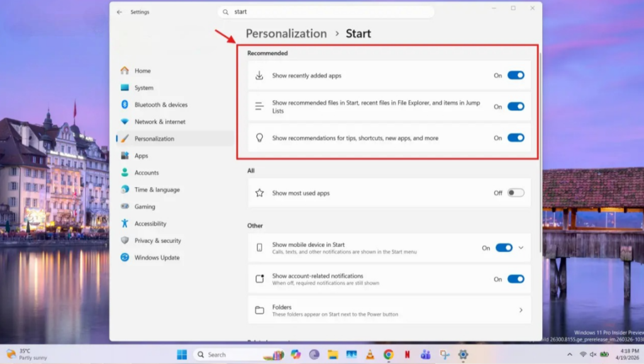Open Copilot from the taskbar
644x364 pixels.
click(x=296, y=355)
